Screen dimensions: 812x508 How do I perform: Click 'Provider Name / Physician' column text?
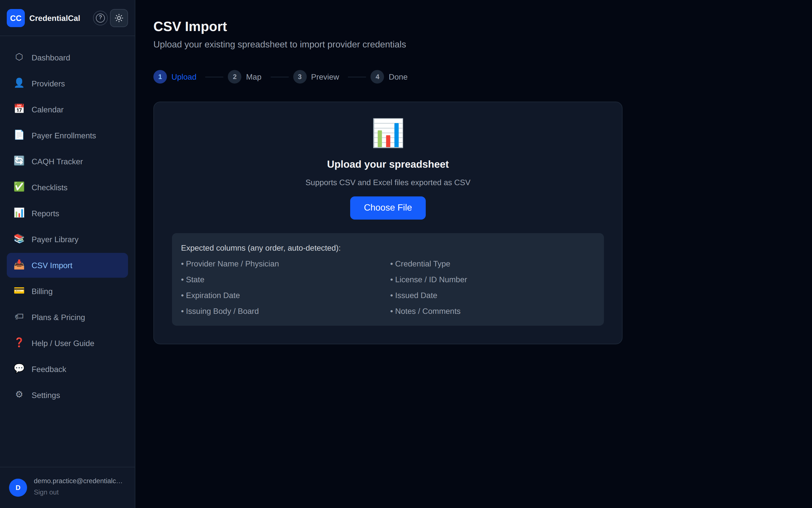pos(232,264)
